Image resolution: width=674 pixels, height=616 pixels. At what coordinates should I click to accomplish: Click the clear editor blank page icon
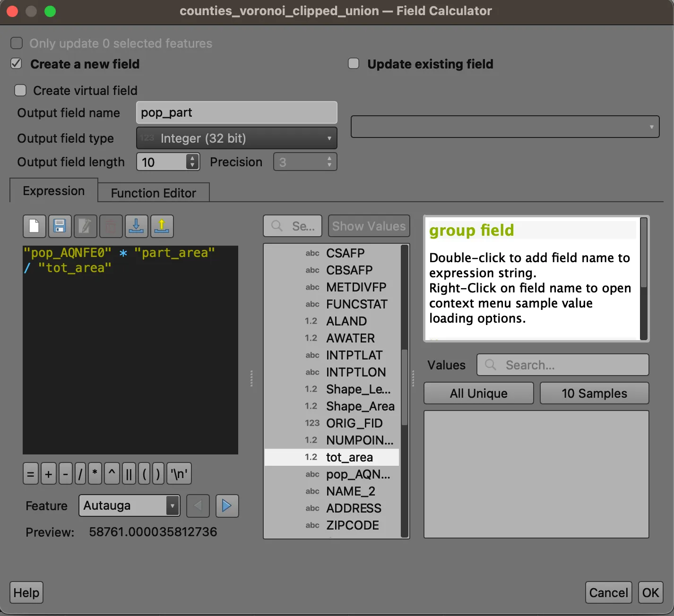coord(35,226)
